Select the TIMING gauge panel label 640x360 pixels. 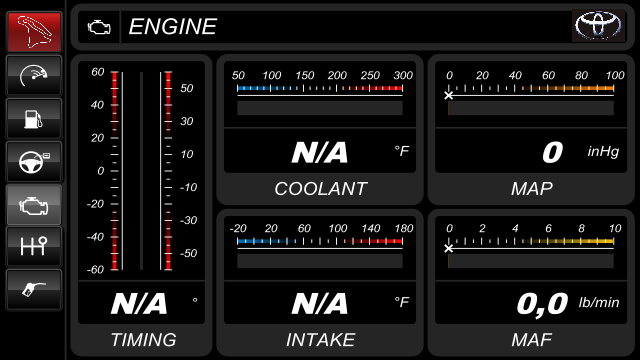143,340
